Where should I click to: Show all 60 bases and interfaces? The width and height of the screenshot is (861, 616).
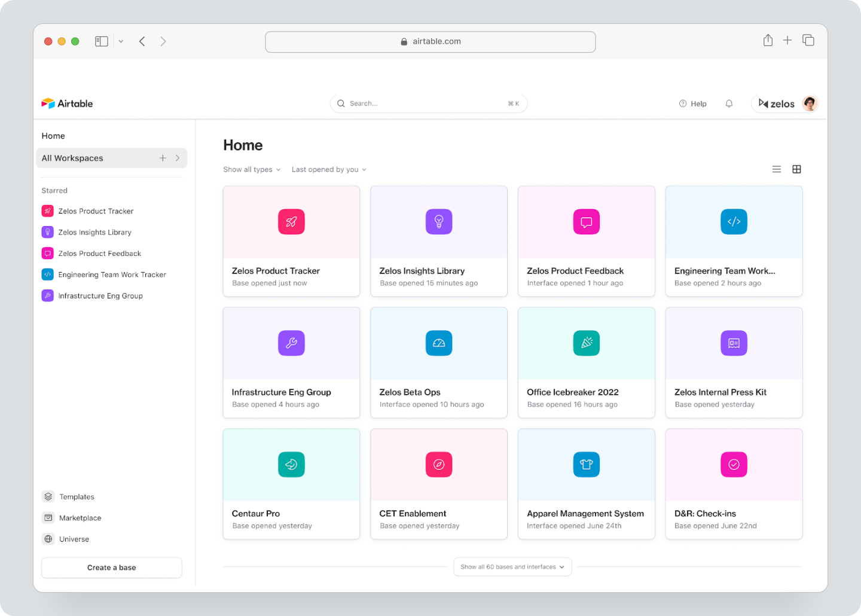tap(512, 566)
